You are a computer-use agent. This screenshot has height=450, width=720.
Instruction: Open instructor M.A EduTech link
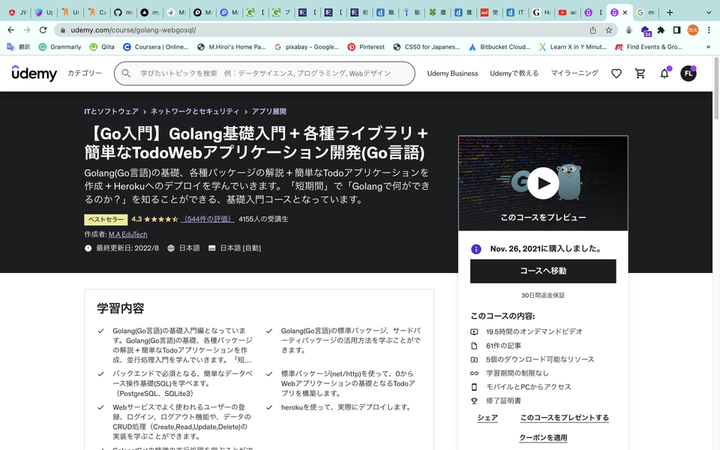[128, 235]
